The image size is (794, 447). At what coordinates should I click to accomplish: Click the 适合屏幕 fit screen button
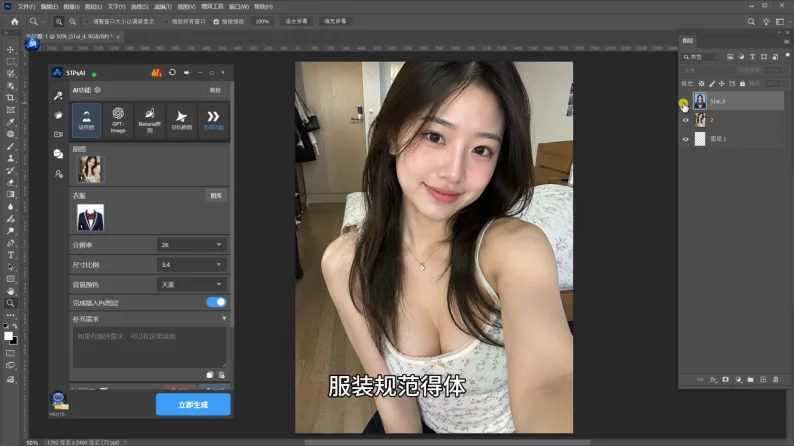pos(296,22)
